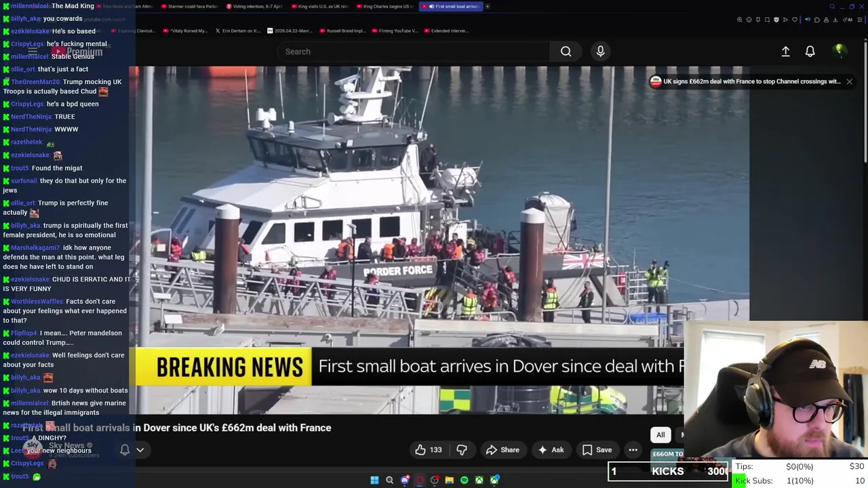The width and height of the screenshot is (868, 488).
Task: Toggle channel notification bell beside Sky News
Action: point(125,449)
